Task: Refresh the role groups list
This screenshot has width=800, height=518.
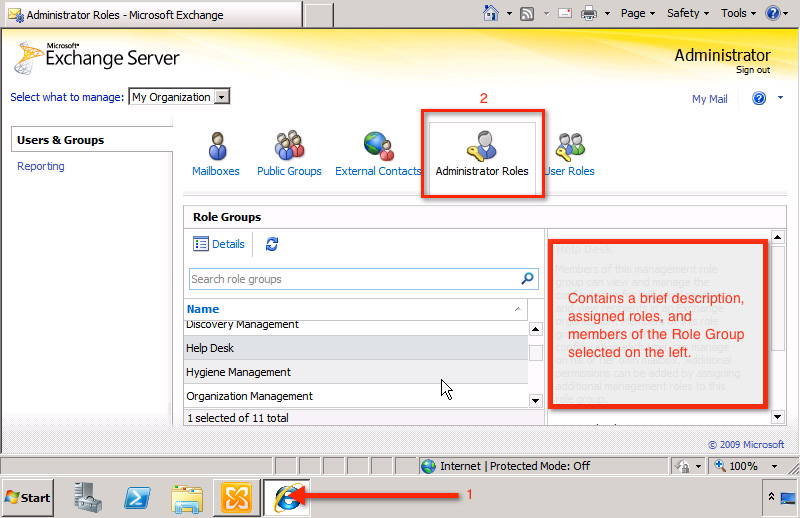Action: 271,244
